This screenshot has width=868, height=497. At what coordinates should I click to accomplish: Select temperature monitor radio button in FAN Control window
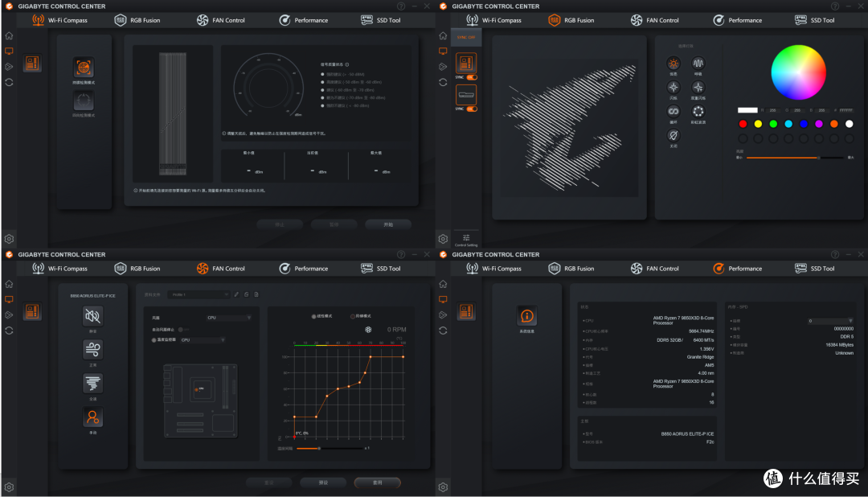(154, 340)
